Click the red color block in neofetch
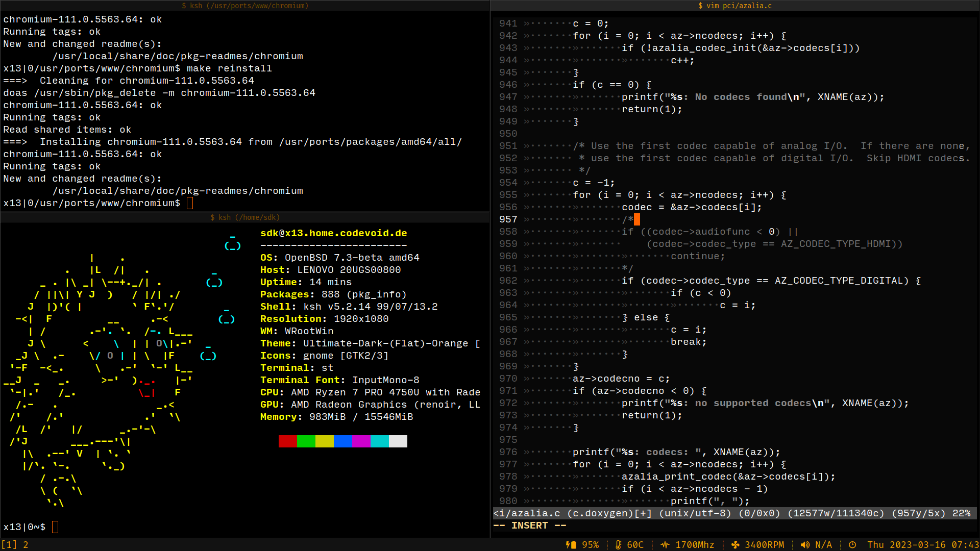The image size is (980, 551). click(287, 441)
